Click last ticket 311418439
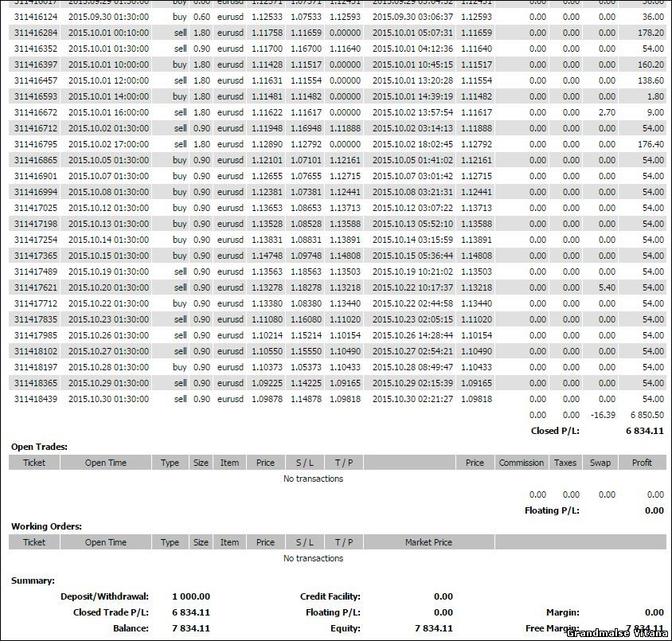Screen dimensions: 672x641 (x=36, y=399)
